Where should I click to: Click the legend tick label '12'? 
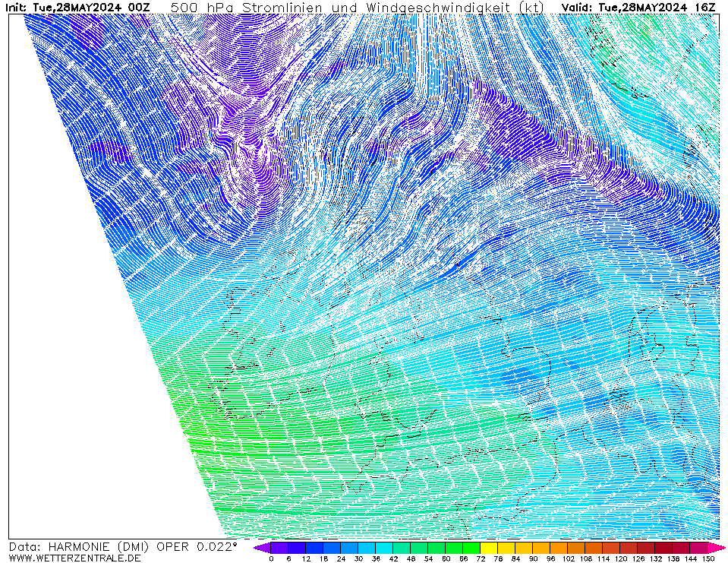click(306, 558)
